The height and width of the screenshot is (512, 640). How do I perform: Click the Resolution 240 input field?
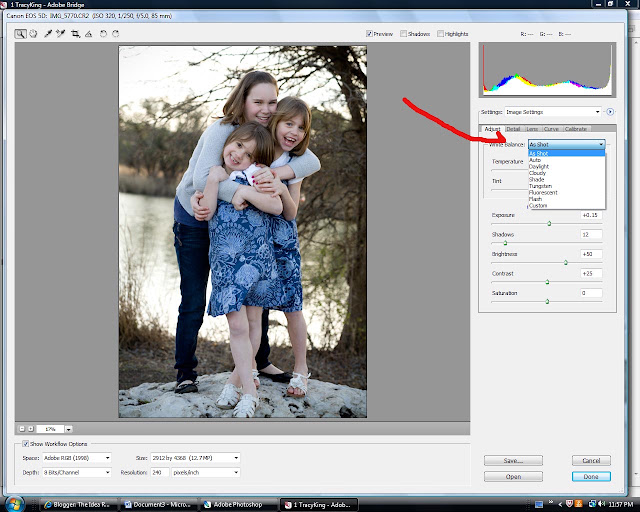coord(160,472)
